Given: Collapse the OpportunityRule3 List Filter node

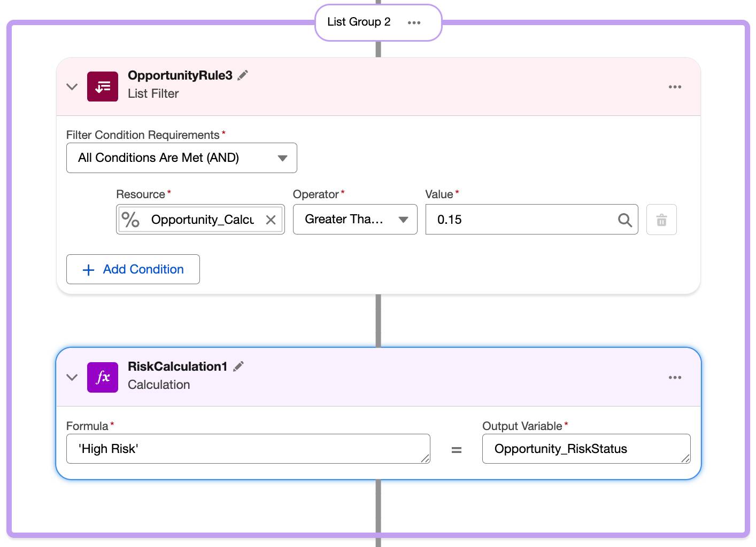Looking at the screenshot, I should tap(72, 87).
